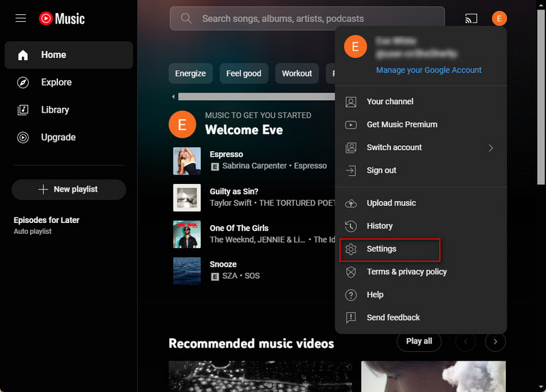Click the orange account avatar top right

click(x=499, y=18)
